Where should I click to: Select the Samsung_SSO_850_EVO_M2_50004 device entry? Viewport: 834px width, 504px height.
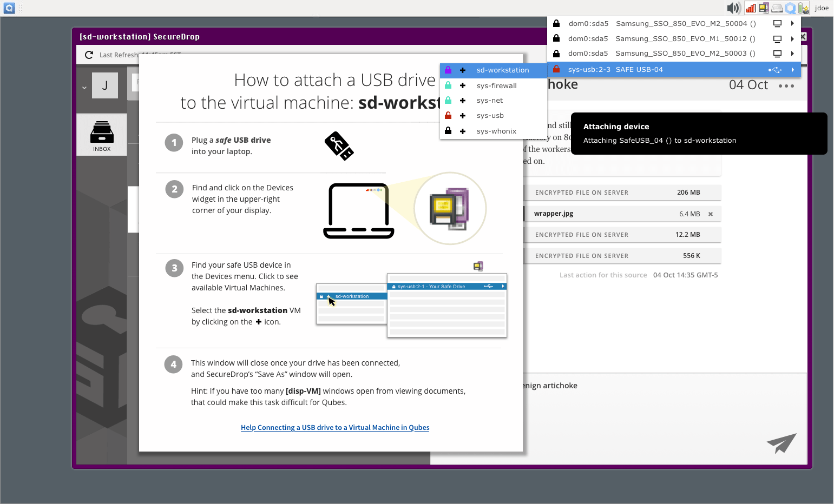[674, 24]
